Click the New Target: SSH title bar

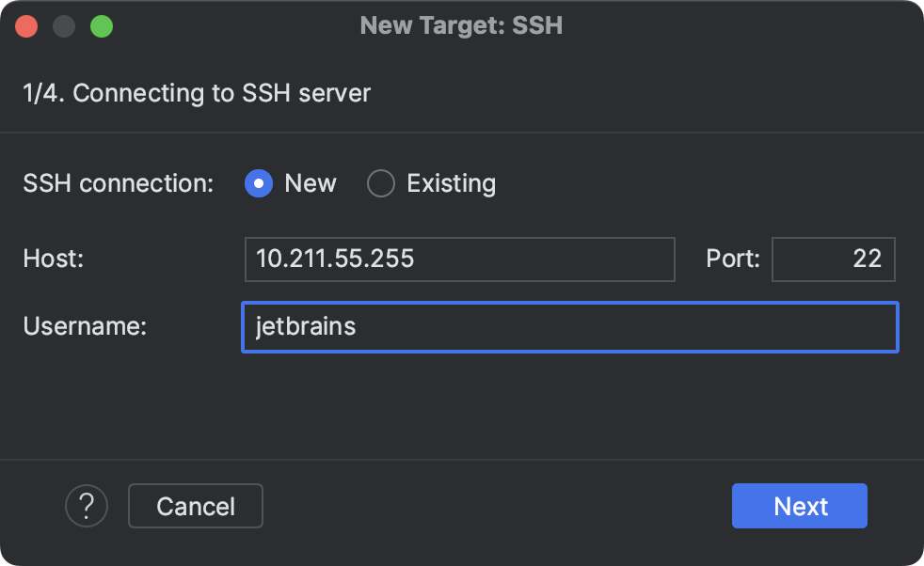click(x=461, y=25)
